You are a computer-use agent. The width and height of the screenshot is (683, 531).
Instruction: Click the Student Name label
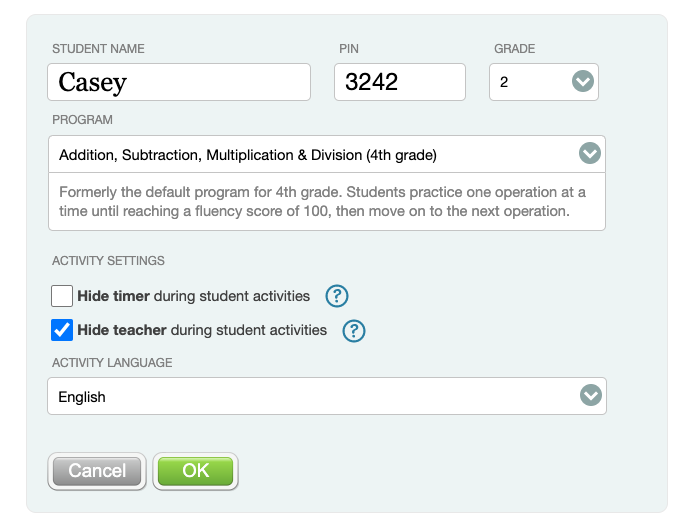pyautogui.click(x=98, y=48)
